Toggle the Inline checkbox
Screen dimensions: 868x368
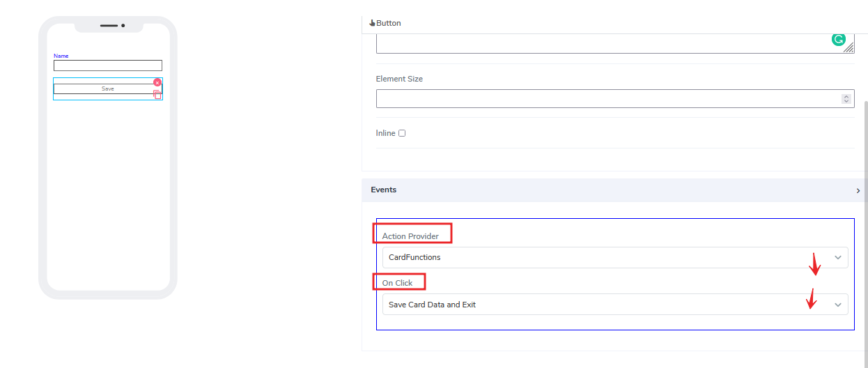coord(402,133)
